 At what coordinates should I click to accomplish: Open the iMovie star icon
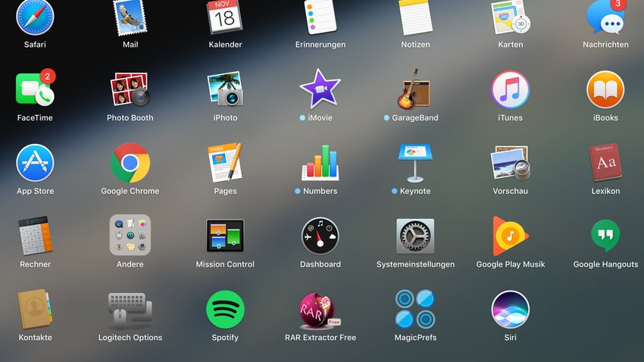point(320,89)
